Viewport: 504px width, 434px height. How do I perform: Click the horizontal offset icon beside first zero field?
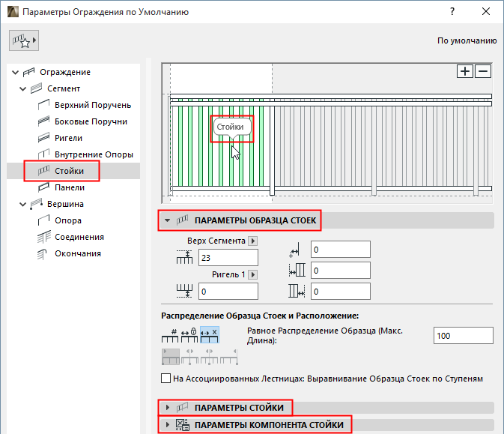point(295,250)
